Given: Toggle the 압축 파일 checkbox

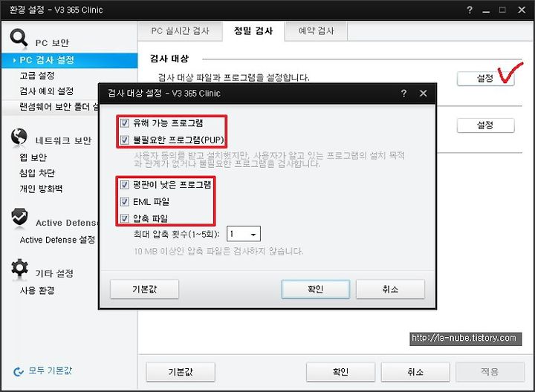Looking at the screenshot, I should (x=125, y=218).
